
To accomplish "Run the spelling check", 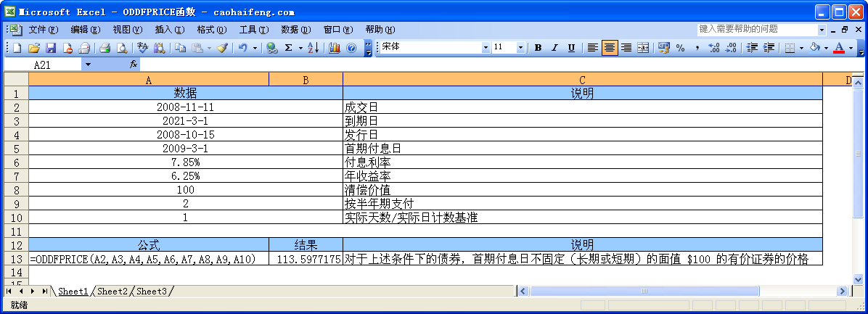I will point(142,48).
